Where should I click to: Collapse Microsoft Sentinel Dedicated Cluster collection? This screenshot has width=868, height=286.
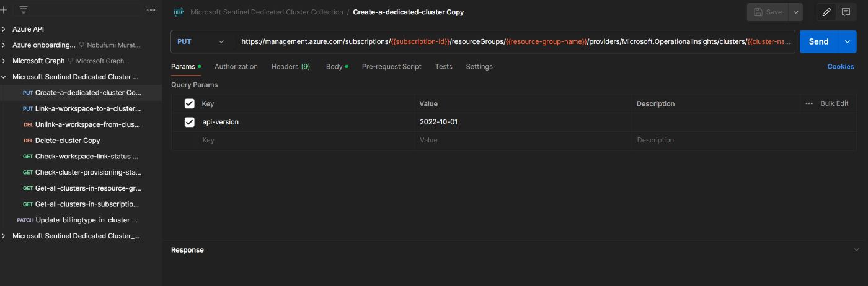tap(4, 77)
